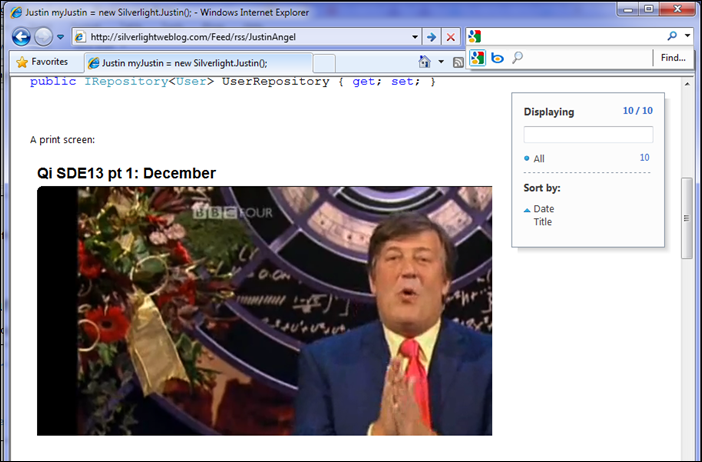Click the search input field
702x462 pixels.
tap(573, 36)
